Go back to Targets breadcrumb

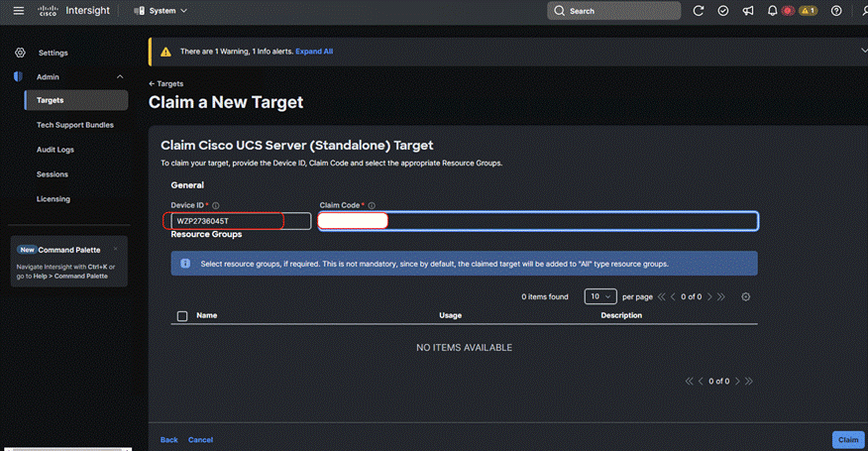pyautogui.click(x=166, y=83)
